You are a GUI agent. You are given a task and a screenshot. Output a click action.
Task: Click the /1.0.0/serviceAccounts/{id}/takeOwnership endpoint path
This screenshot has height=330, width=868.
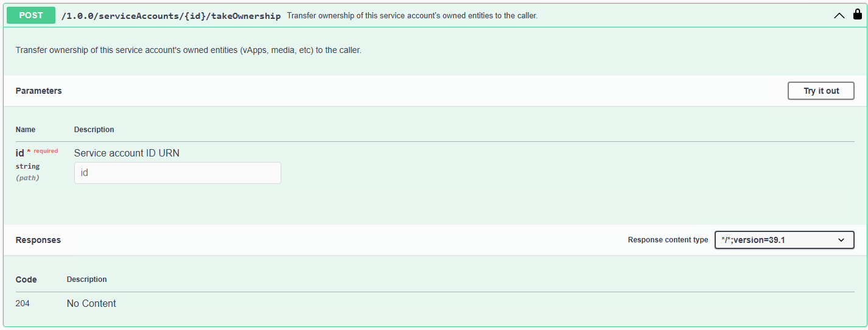[x=171, y=16]
